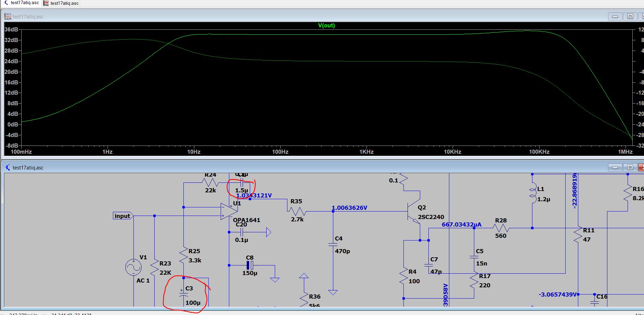The height and width of the screenshot is (315, 644).
Task: Switch to the schematic test17atiq.asc tab
Action: 21,3
